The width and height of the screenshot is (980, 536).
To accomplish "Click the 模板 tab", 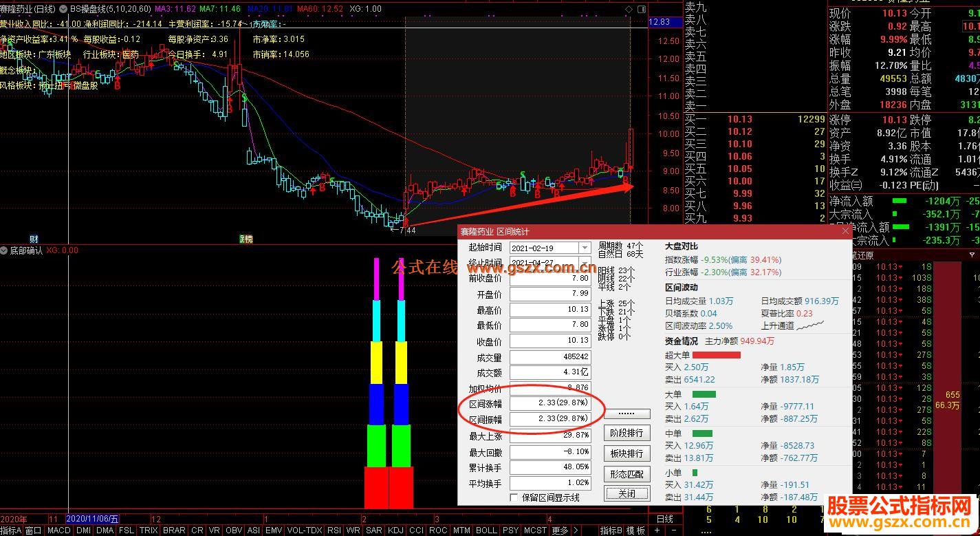I will (635, 530).
